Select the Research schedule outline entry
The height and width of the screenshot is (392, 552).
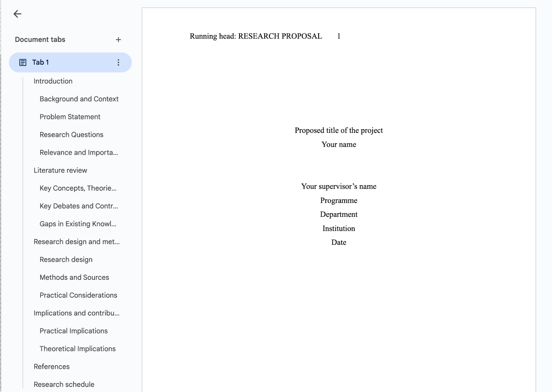tap(64, 384)
